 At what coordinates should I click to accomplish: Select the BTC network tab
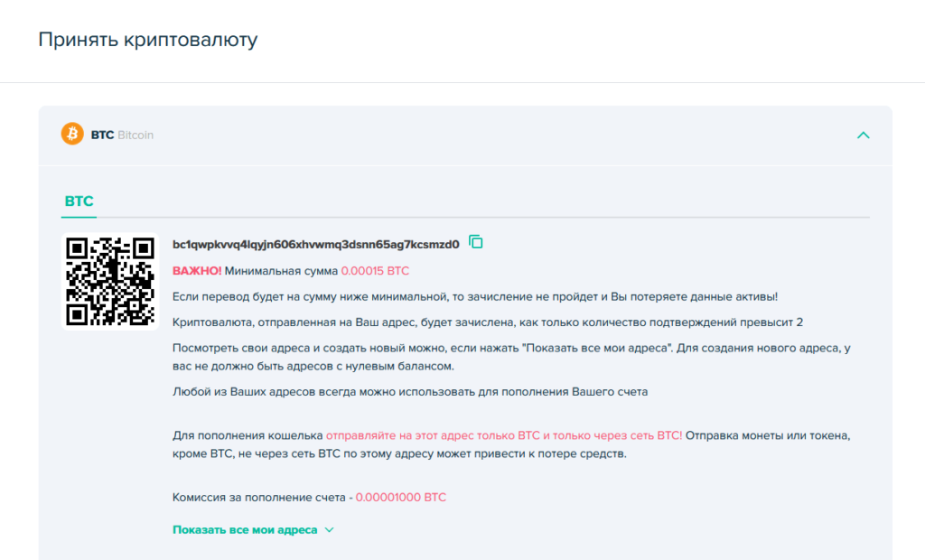tap(79, 201)
